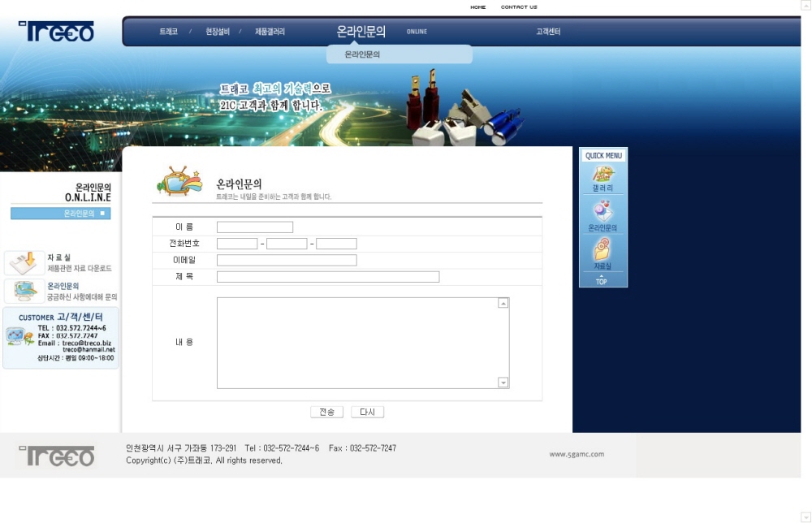Image resolution: width=812 pixels, height=523 pixels.
Task: Click 온라인문의 envelope icon in Quick Menu
Action: [x=603, y=213]
